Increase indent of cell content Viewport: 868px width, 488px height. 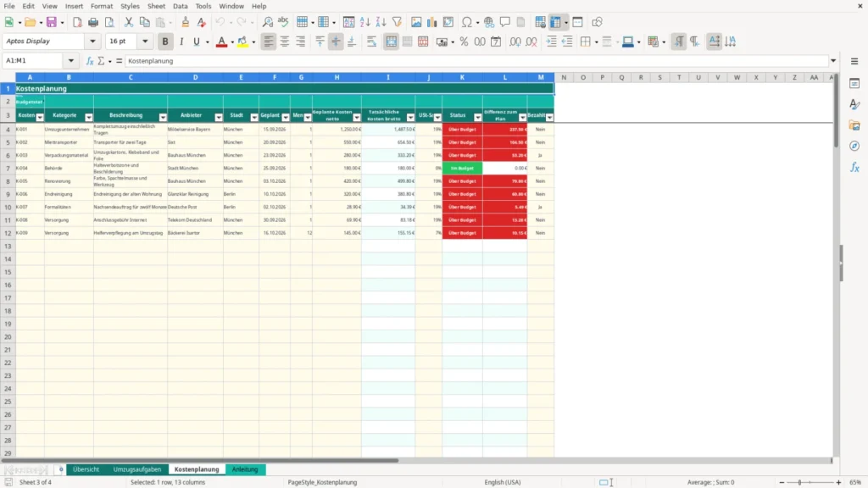(551, 42)
